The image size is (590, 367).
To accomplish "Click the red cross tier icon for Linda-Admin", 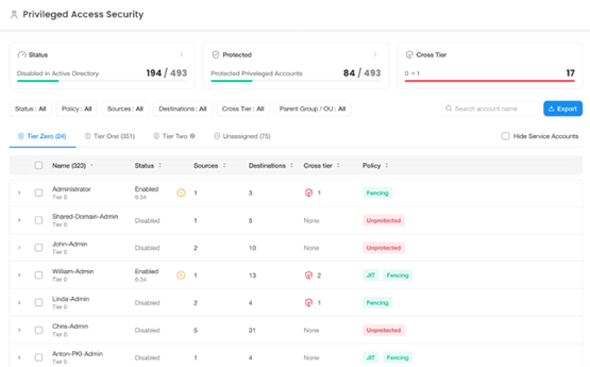I will point(309,303).
